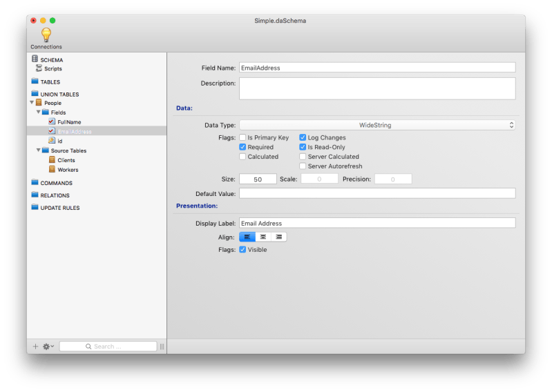Uncheck the Required flag
This screenshot has height=392, width=552.
coord(242,147)
